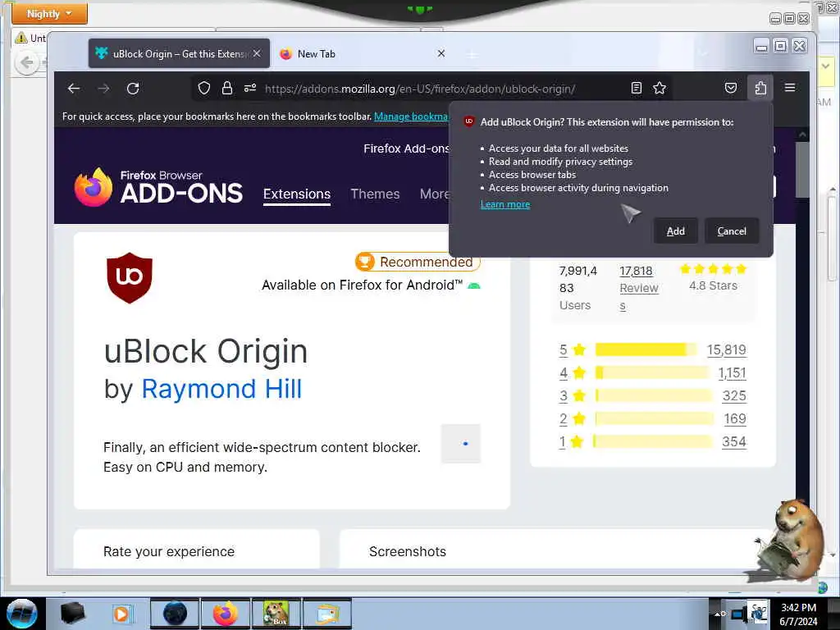
Task: Open the 17,818 Reviews link
Action: click(638, 288)
